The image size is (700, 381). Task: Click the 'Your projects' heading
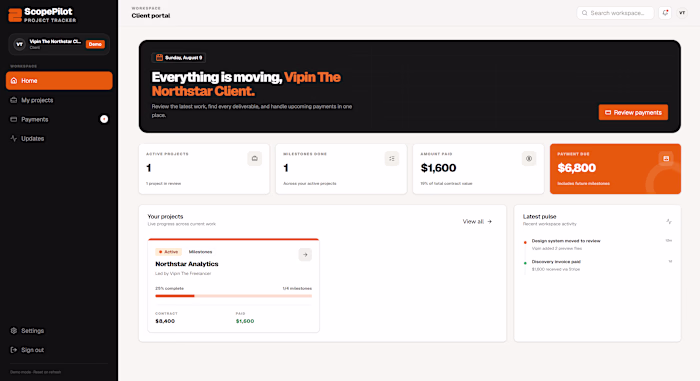165,216
